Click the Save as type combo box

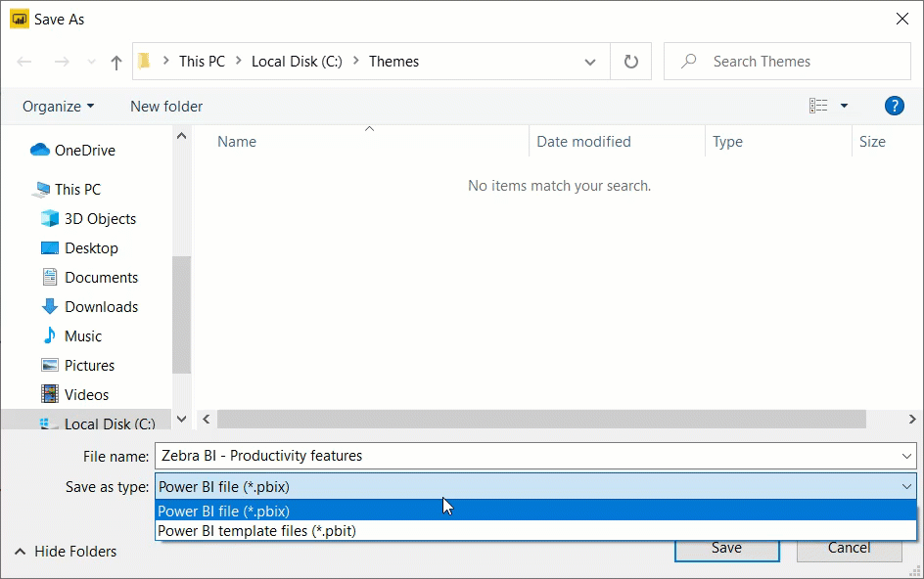535,487
